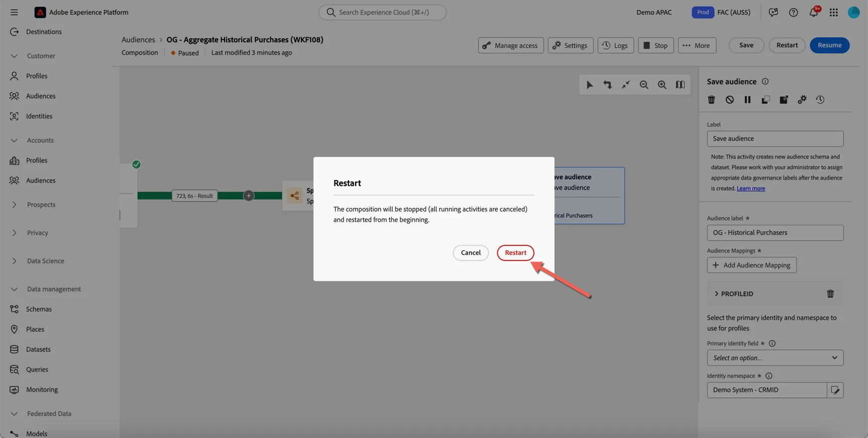The height and width of the screenshot is (438, 868).
Task: Open the More options menu
Action: 697,45
